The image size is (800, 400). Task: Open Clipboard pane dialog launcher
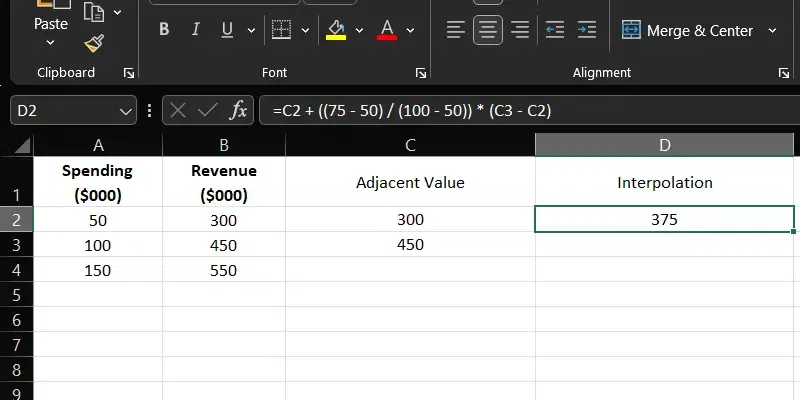(129, 73)
